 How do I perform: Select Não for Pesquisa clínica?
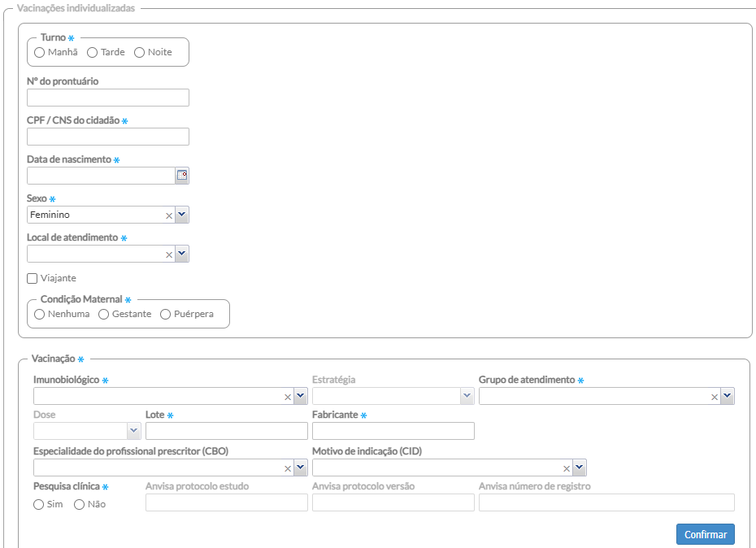tap(80, 504)
